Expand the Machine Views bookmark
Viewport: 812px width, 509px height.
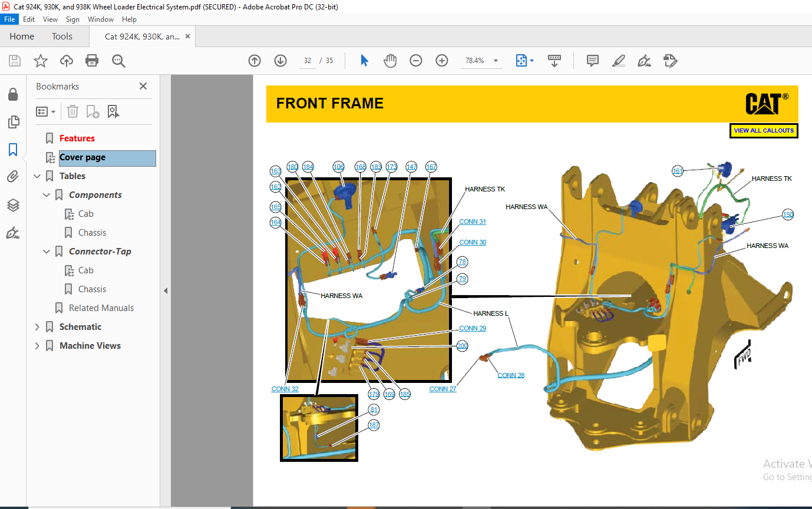point(38,346)
